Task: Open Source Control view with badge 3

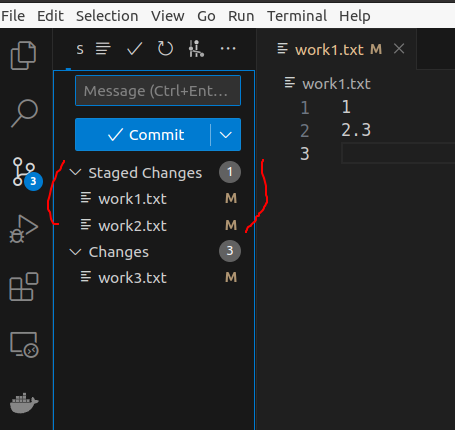Action: click(x=26, y=174)
